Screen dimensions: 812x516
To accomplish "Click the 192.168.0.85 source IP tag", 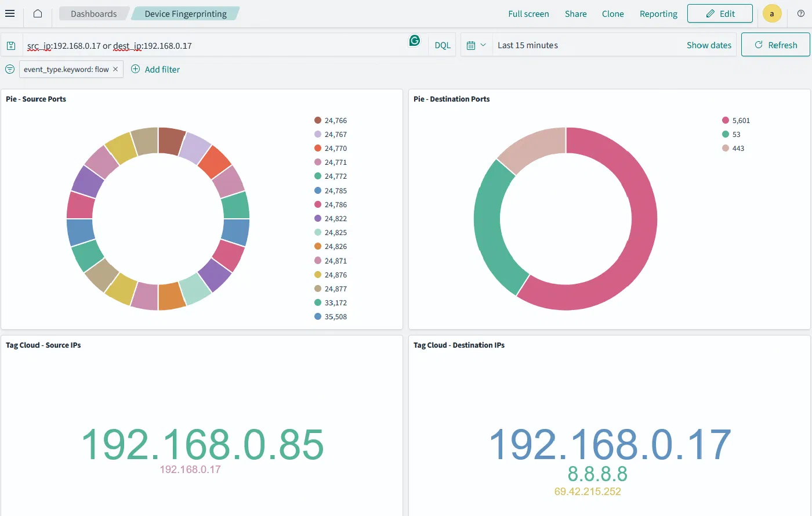I will pyautogui.click(x=202, y=445).
